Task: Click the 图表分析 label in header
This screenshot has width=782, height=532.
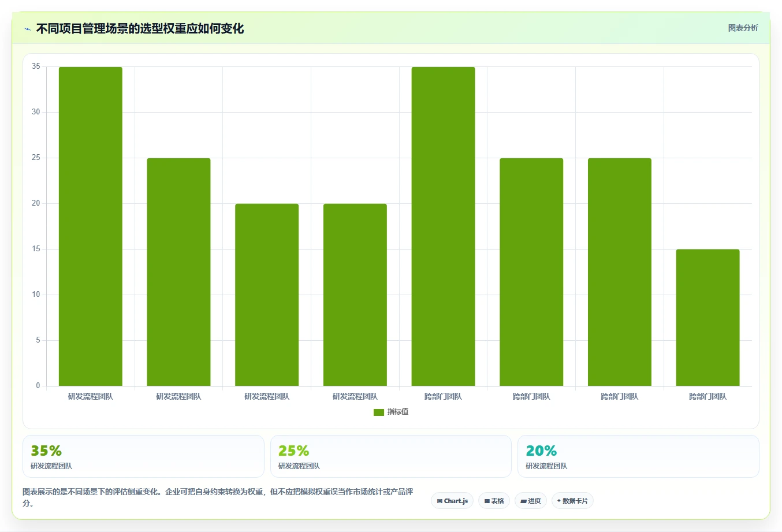Action: point(743,28)
